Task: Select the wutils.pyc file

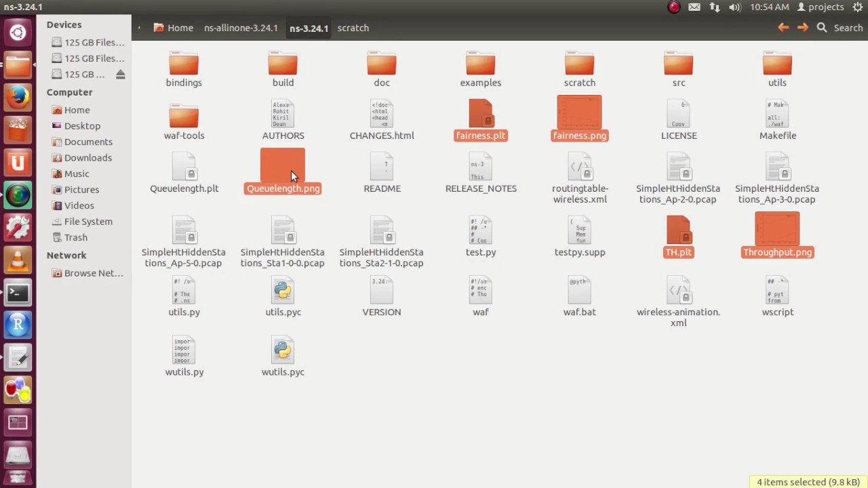Action: [x=283, y=357]
